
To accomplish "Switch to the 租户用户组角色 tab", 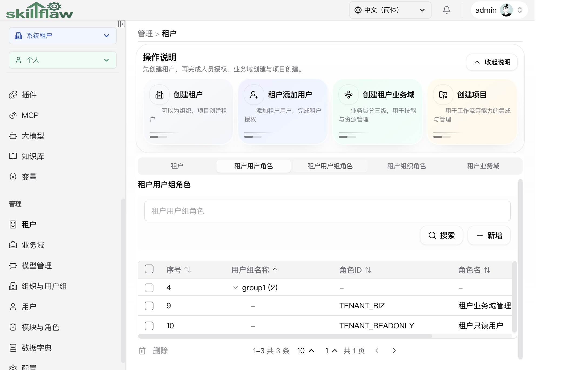I will 330,166.
